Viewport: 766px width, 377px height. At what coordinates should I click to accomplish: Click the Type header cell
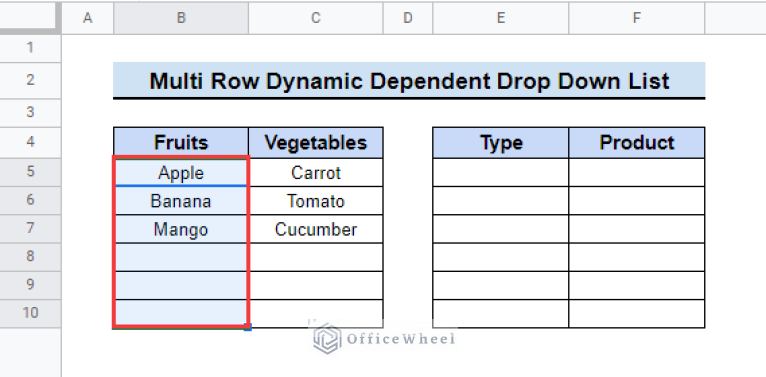501,143
